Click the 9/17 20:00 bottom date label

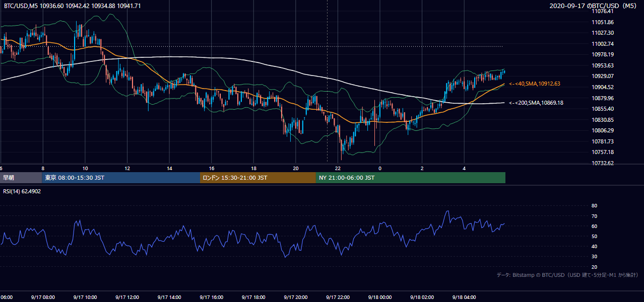(296, 297)
